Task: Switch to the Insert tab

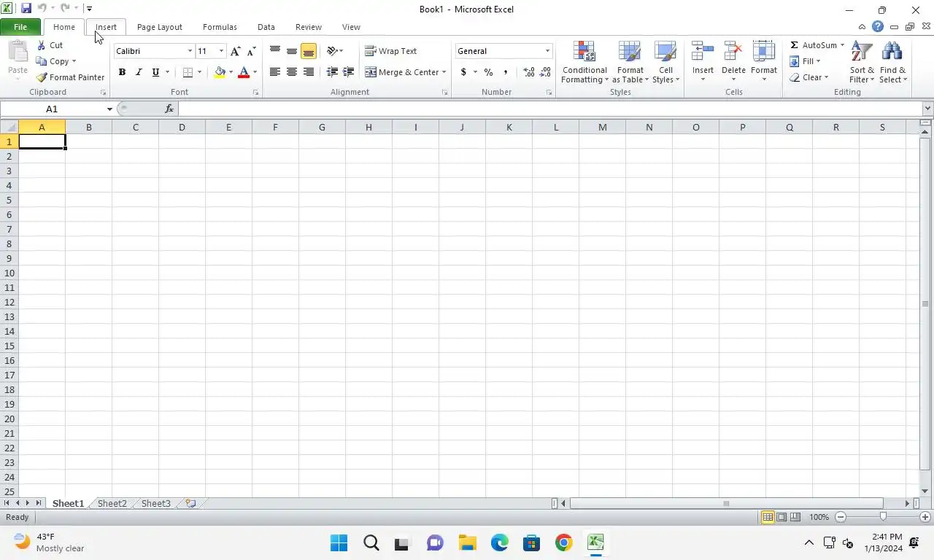Action: click(106, 27)
